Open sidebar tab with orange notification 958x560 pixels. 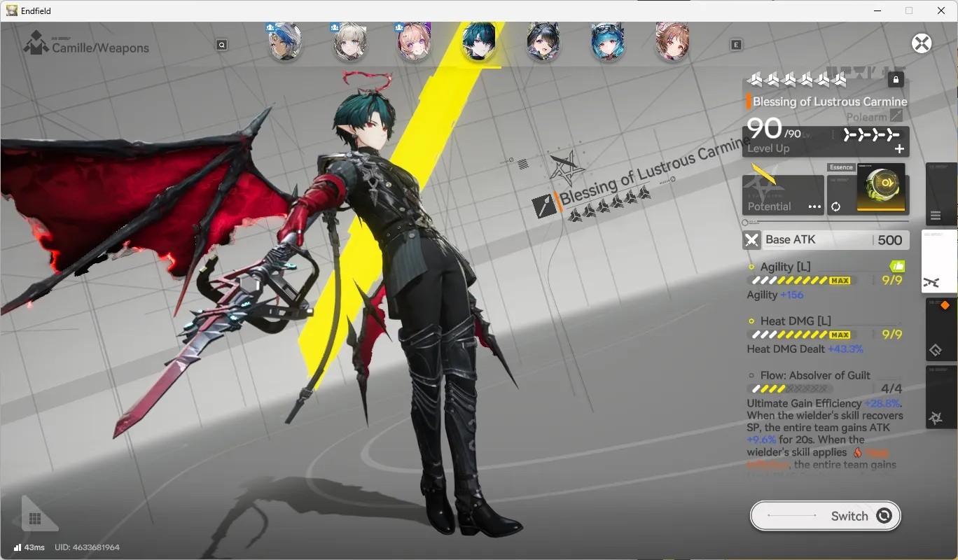940,329
